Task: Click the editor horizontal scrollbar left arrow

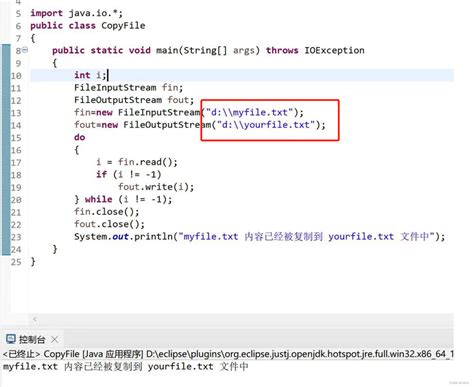Action: tap(35, 319)
